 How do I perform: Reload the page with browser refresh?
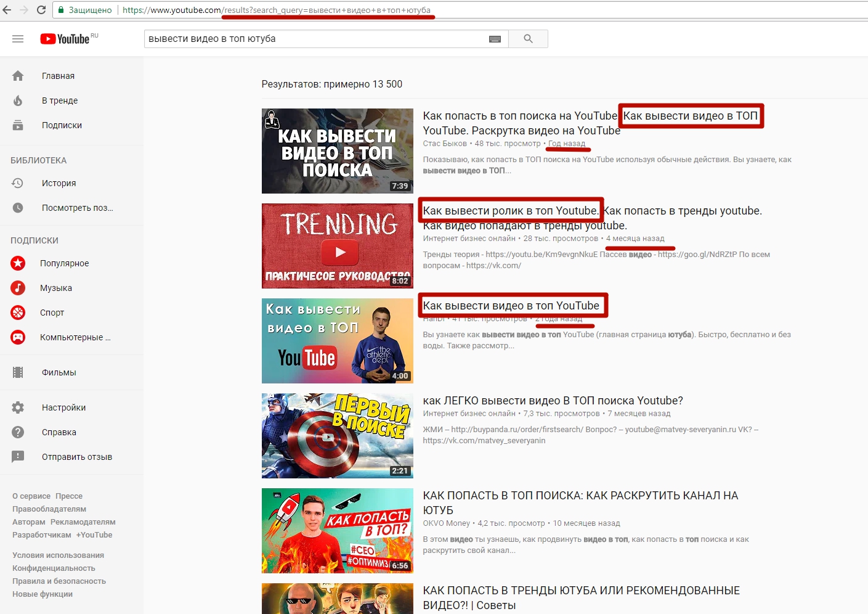41,10
